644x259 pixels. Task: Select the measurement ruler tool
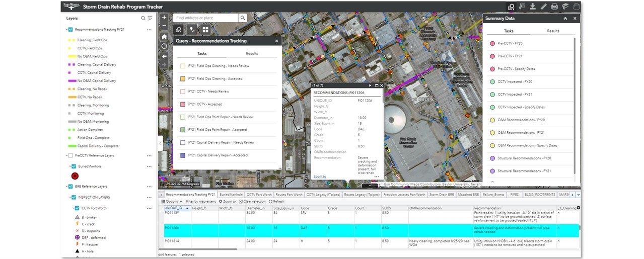click(x=543, y=7)
